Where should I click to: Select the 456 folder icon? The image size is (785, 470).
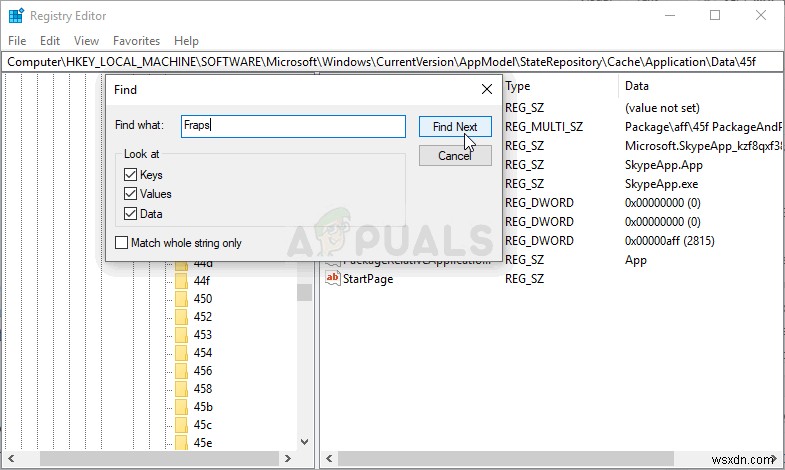coord(181,371)
